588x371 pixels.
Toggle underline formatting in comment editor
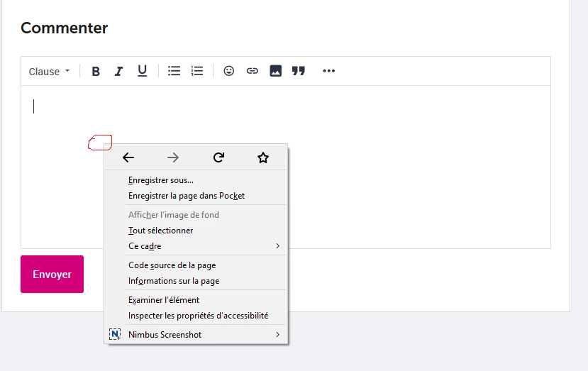click(142, 71)
